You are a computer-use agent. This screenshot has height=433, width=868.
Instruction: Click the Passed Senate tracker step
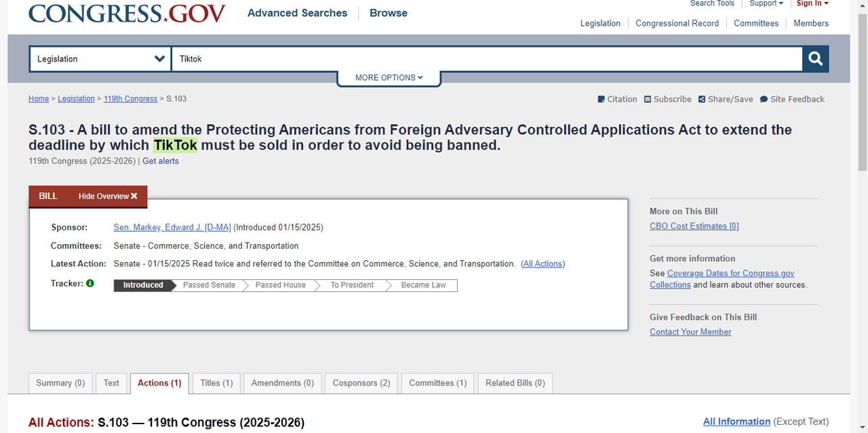point(209,285)
